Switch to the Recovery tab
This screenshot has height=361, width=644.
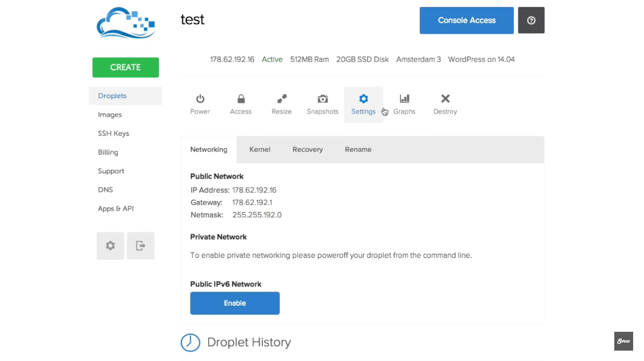307,149
